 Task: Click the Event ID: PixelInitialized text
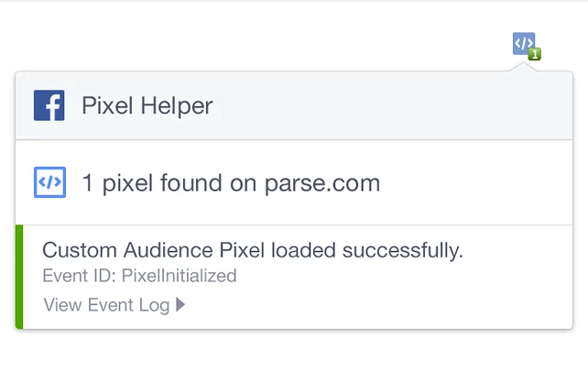point(139,276)
